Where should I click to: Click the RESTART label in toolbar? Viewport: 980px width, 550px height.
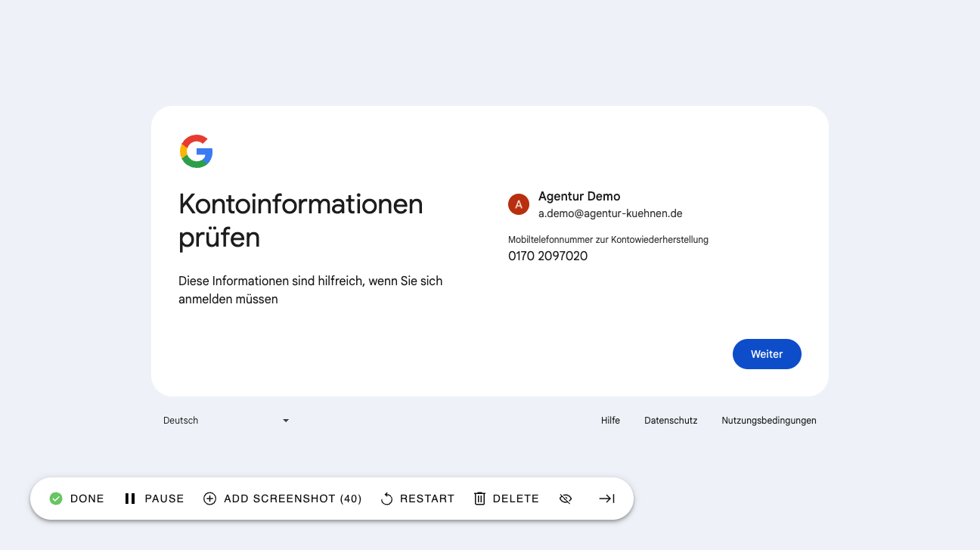pos(427,499)
